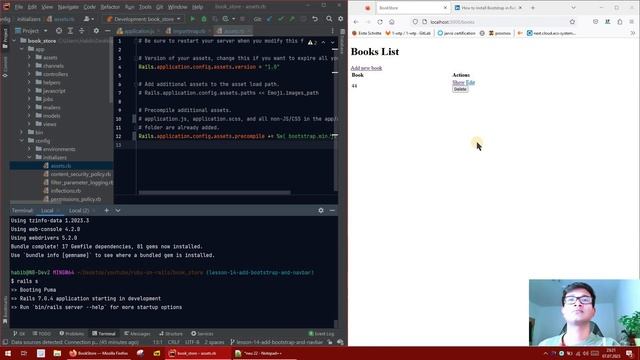Open the Refactor menu
640x360 pixels.
tap(110, 7)
